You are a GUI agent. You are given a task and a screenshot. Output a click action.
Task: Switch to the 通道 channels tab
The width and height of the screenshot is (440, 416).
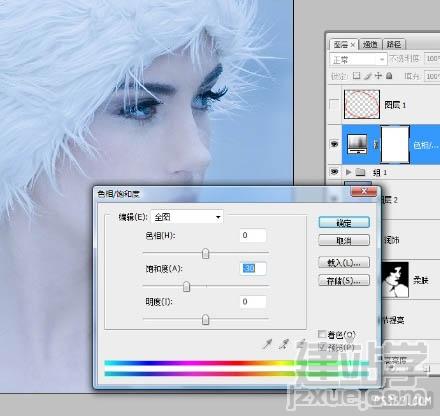[x=370, y=44]
